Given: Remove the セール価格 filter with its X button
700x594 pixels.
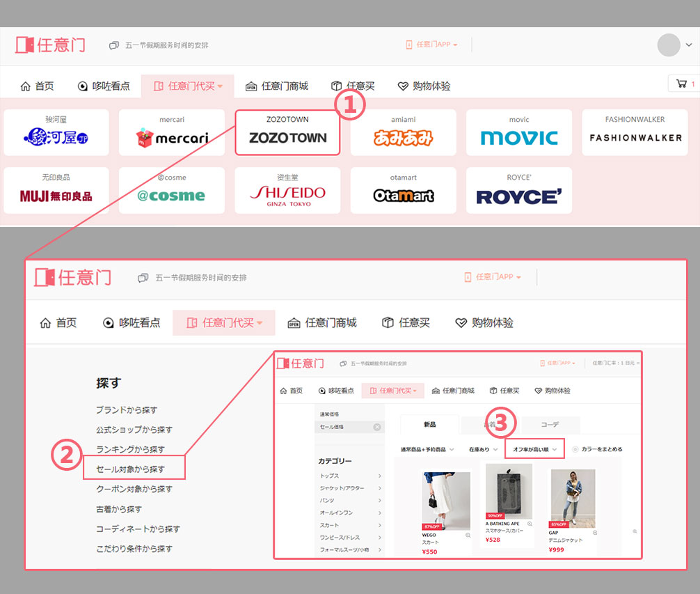Looking at the screenshot, I should pyautogui.click(x=377, y=427).
